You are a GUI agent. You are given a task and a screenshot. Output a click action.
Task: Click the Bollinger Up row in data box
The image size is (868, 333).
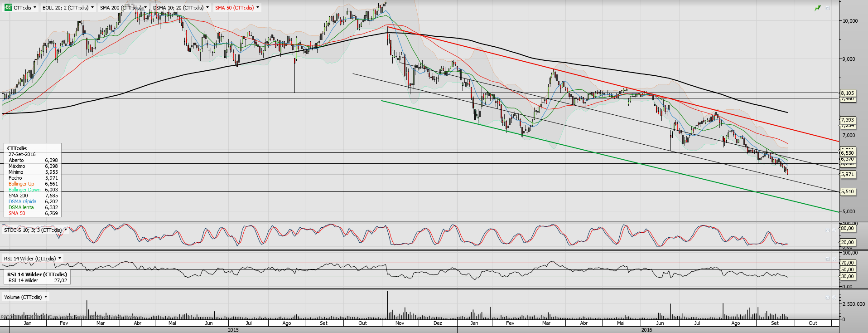(33, 184)
